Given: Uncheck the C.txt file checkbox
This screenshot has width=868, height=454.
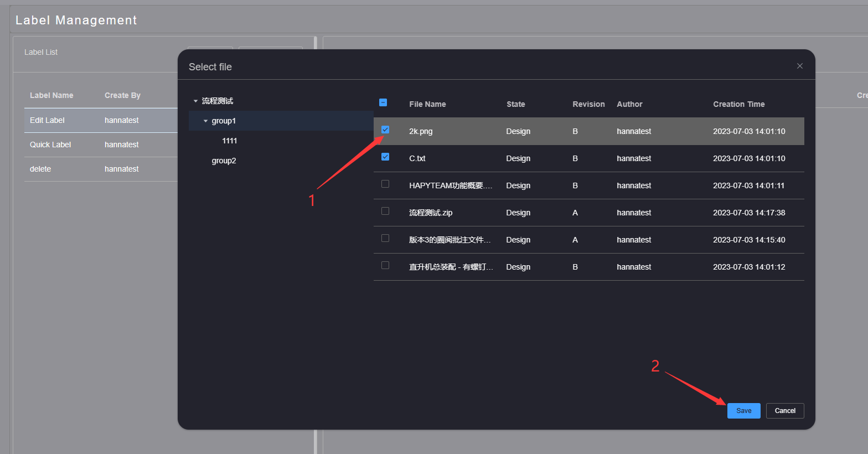Looking at the screenshot, I should [385, 157].
